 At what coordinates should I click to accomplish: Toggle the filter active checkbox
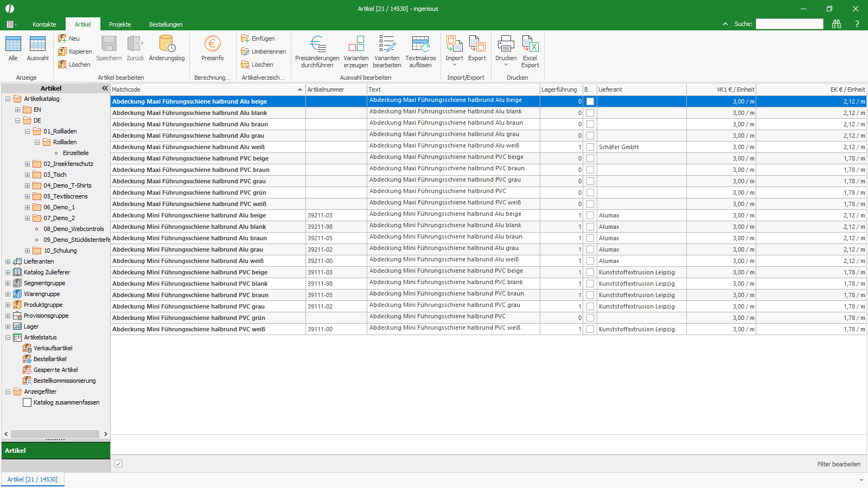[x=118, y=464]
